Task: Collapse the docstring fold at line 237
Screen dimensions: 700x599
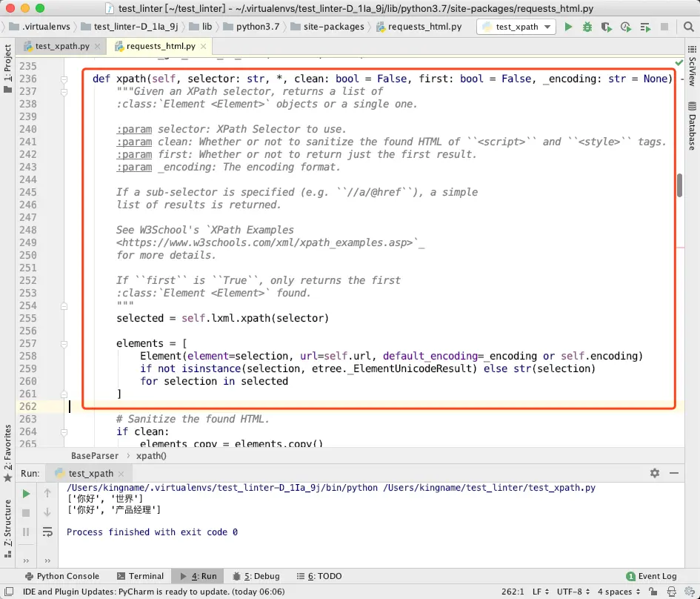Action: [x=64, y=92]
